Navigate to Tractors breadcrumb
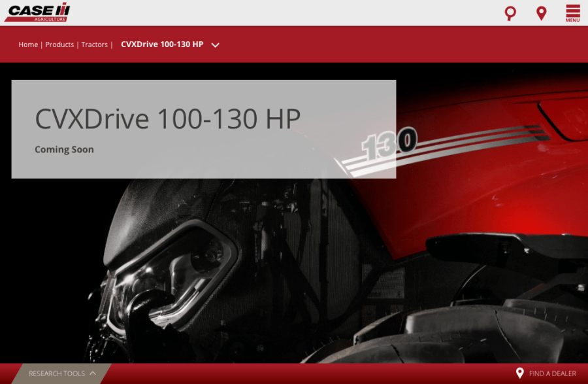 (x=95, y=44)
